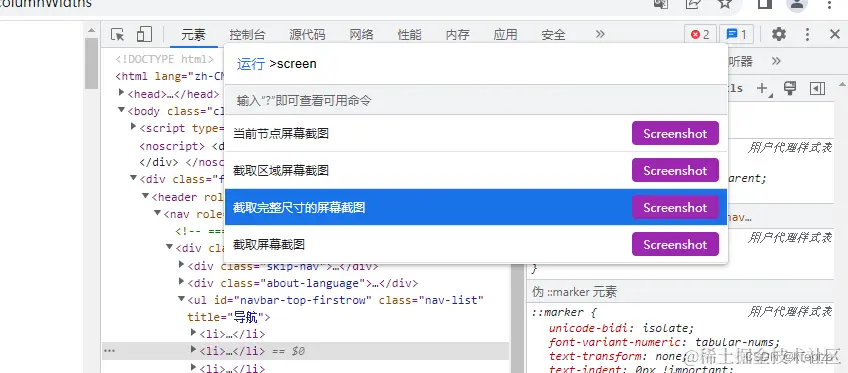Toggle the device toolbar icon

point(144,35)
